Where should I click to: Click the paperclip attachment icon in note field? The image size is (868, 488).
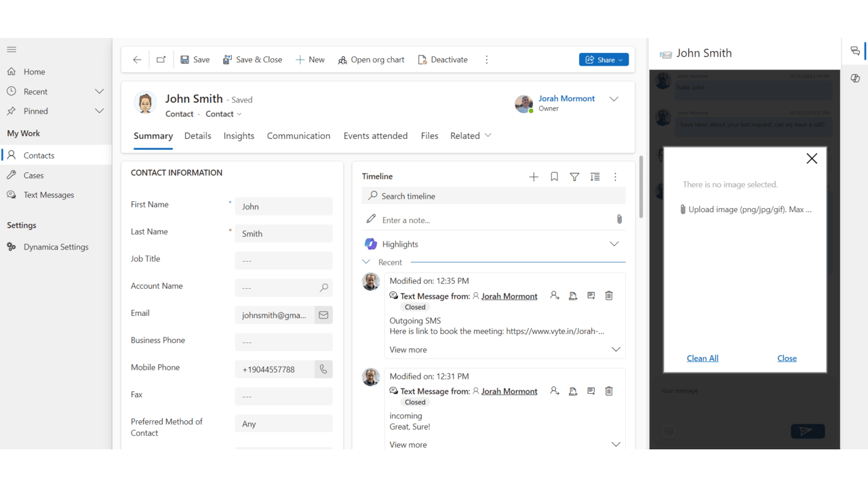[619, 220]
